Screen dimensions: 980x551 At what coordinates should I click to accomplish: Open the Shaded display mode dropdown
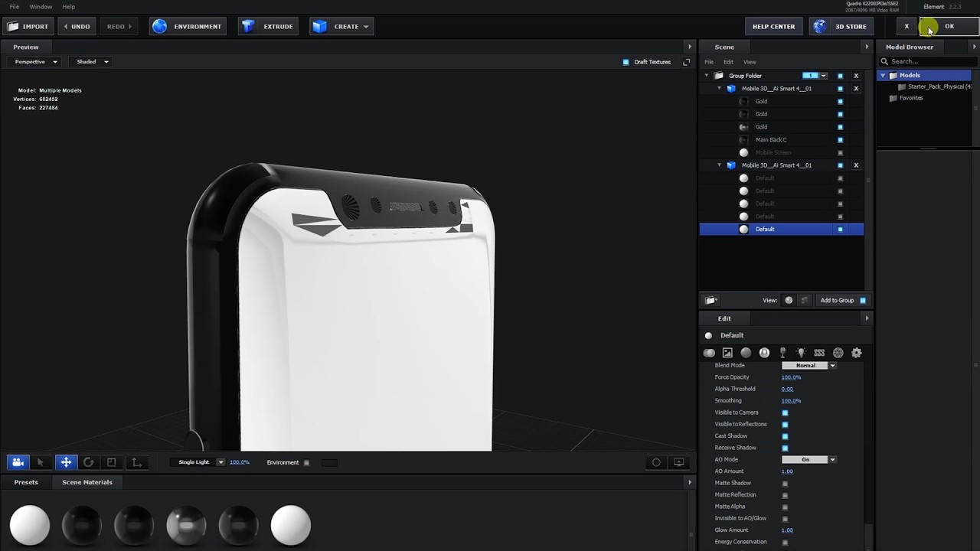92,62
